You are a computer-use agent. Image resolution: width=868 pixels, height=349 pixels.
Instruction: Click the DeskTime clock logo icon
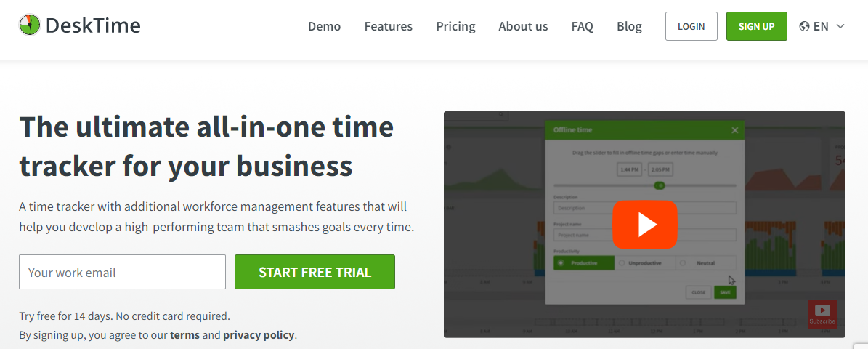pyautogui.click(x=30, y=25)
